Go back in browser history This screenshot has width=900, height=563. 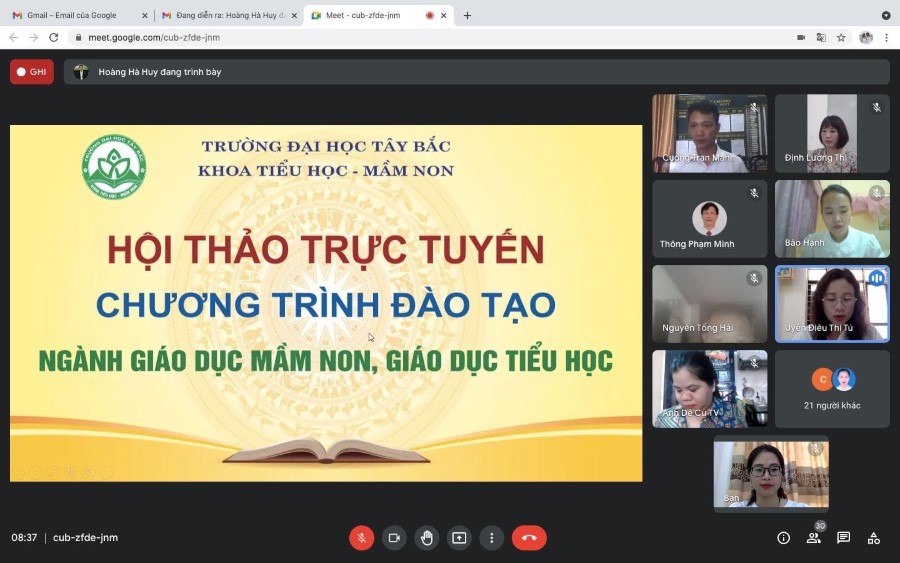tap(14, 37)
